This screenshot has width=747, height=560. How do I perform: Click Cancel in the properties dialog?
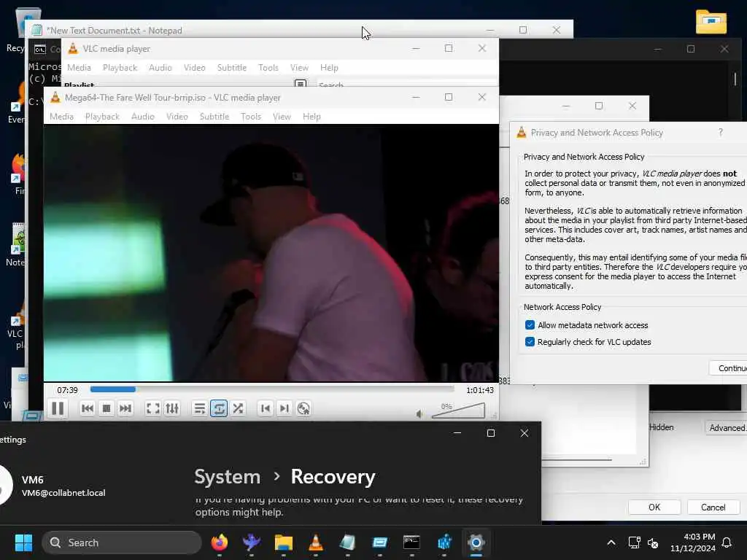pyautogui.click(x=713, y=507)
